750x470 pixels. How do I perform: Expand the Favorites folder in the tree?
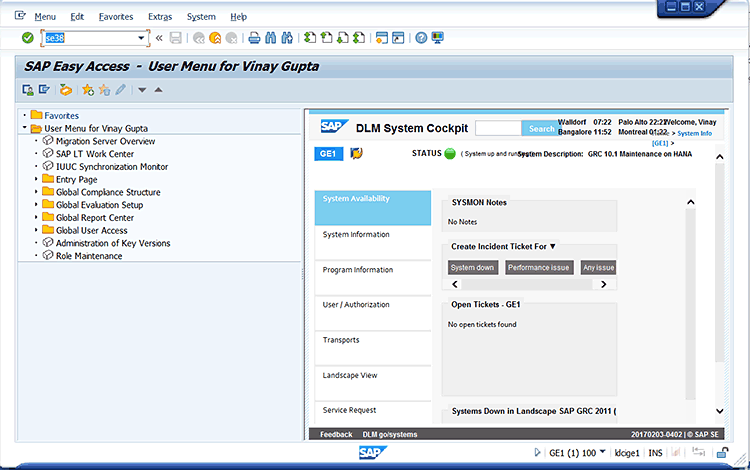[24, 115]
